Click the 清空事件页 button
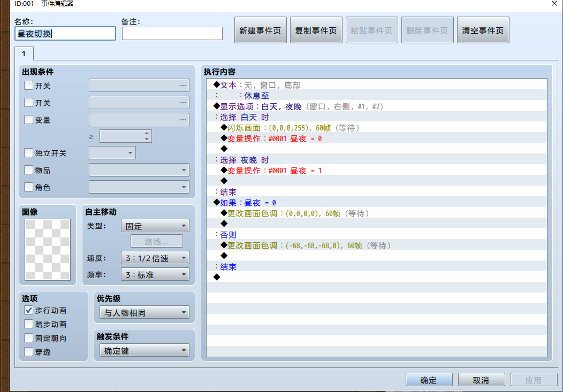This screenshot has height=392, width=563. (x=483, y=30)
